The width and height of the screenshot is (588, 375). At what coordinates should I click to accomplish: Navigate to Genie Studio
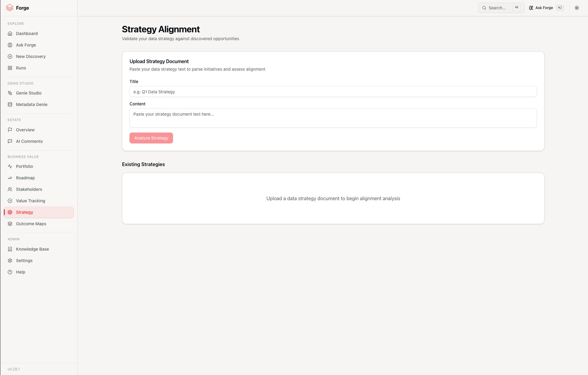[39, 93]
